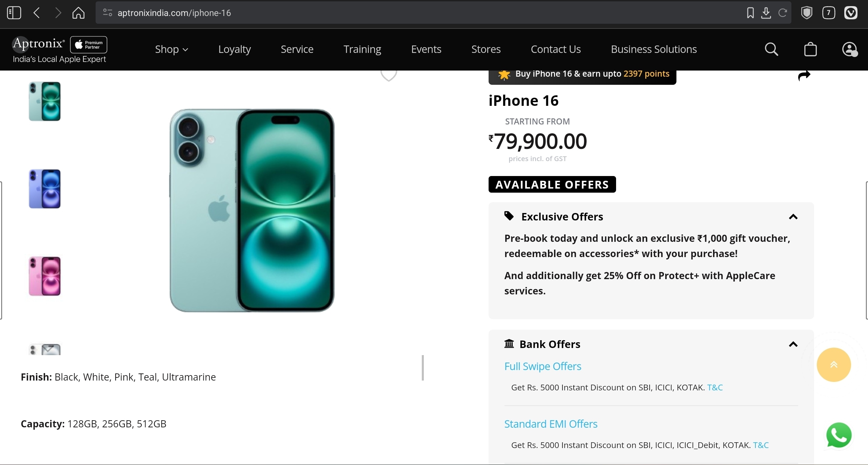Open T&C for Full Swipe Offers

pos(714,387)
